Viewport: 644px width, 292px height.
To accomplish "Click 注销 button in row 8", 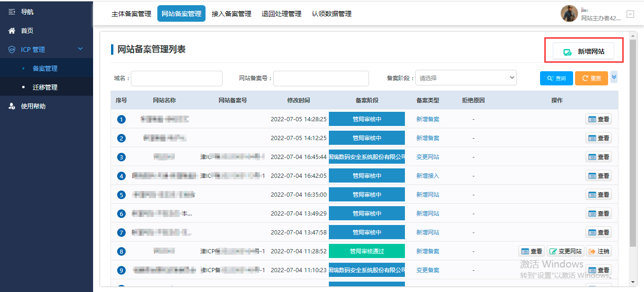I will coord(599,251).
